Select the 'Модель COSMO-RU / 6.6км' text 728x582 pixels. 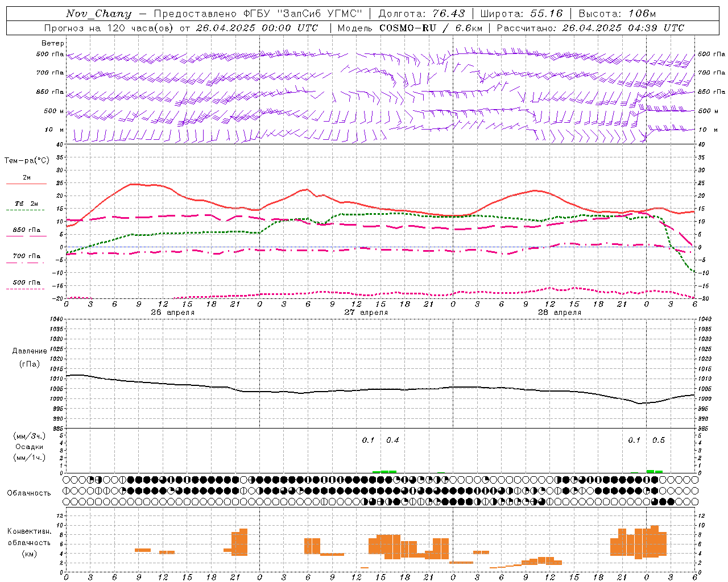[410, 28]
